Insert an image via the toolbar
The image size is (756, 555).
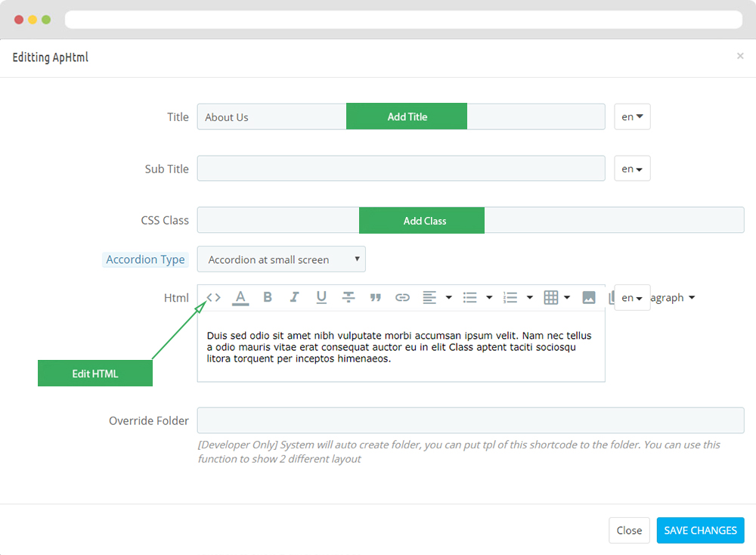point(589,298)
